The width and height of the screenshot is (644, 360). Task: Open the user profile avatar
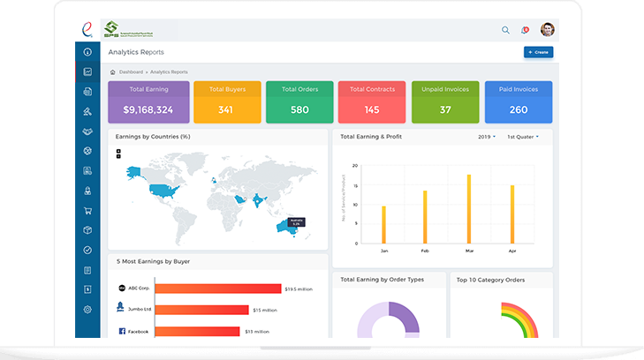tap(548, 29)
